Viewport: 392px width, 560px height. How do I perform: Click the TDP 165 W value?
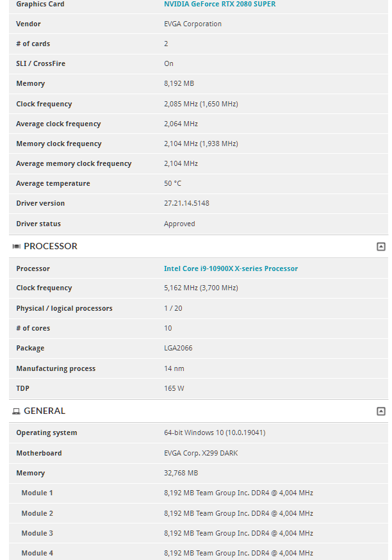[174, 388]
